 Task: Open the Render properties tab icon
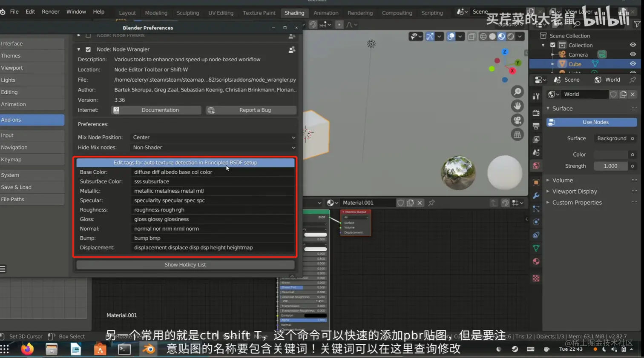[536, 113]
